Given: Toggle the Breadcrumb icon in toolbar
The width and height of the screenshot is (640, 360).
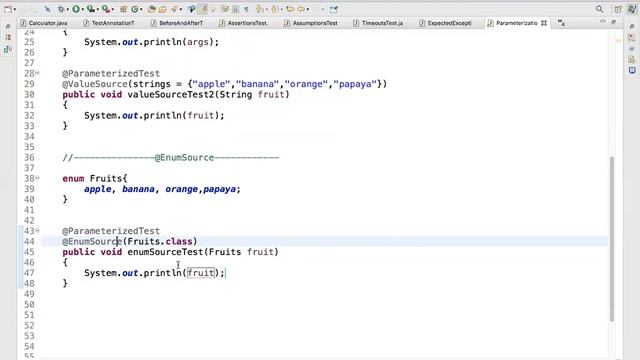Looking at the screenshot, I should (192, 9).
